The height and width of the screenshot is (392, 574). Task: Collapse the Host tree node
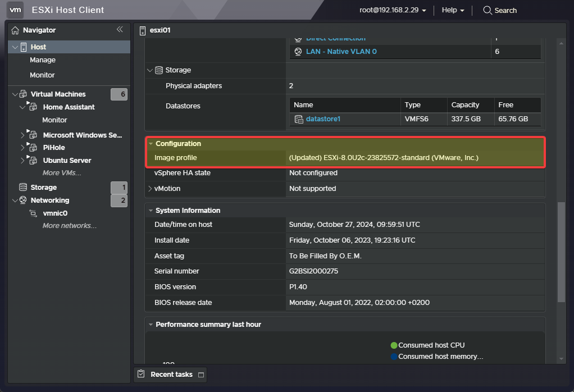[x=15, y=47]
